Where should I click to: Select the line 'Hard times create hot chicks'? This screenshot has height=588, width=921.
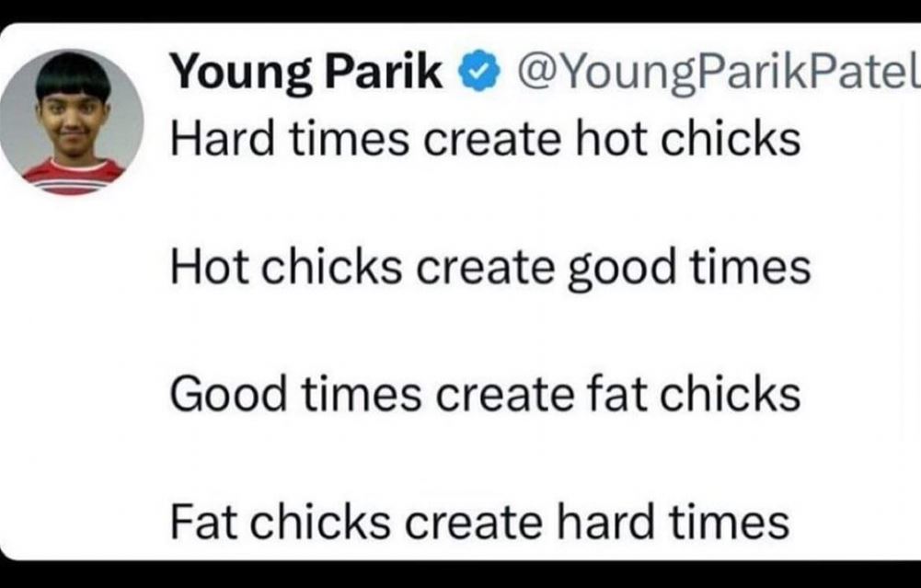click(485, 139)
